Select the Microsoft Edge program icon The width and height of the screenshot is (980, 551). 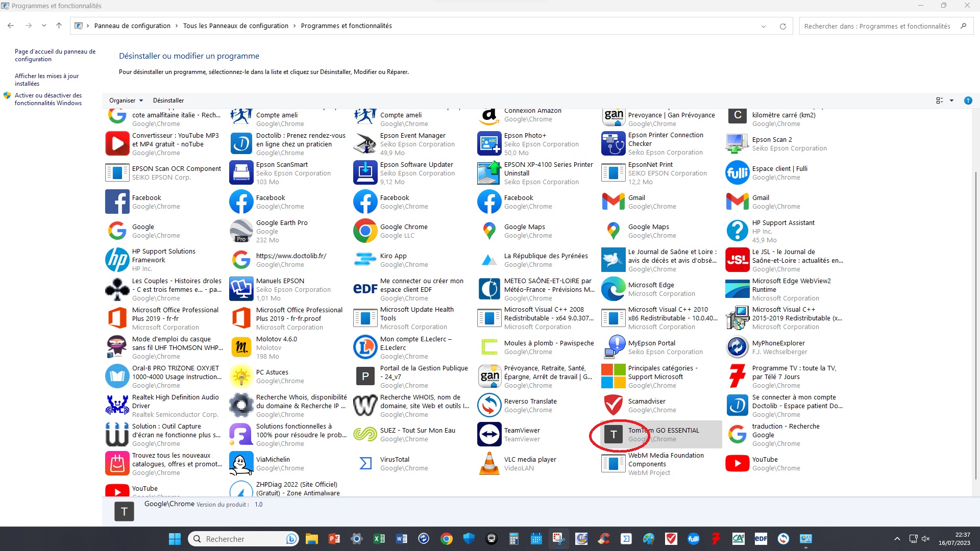[x=614, y=289]
